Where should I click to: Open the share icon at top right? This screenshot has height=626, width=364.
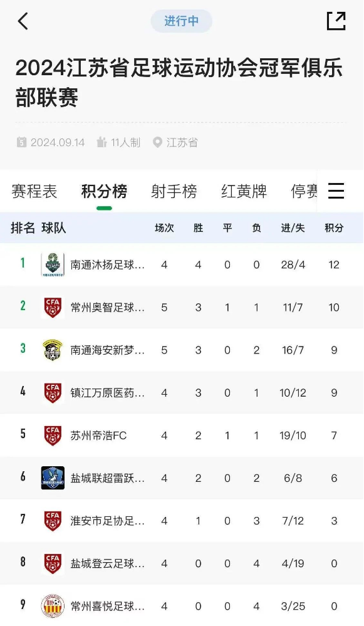coord(336,21)
